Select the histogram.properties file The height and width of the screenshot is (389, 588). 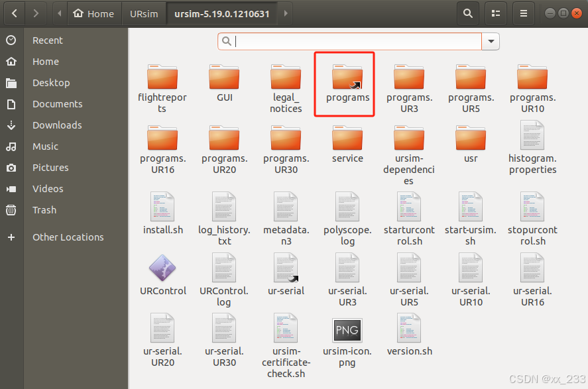coord(532,148)
